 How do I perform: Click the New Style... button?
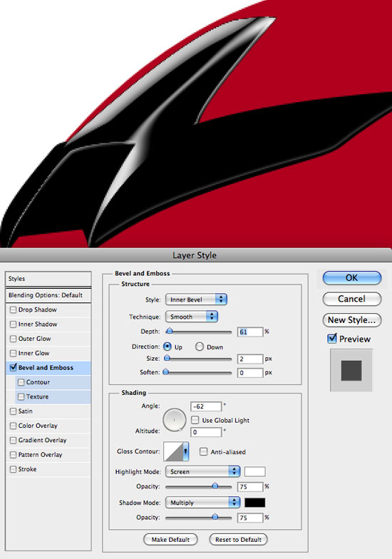tap(352, 319)
